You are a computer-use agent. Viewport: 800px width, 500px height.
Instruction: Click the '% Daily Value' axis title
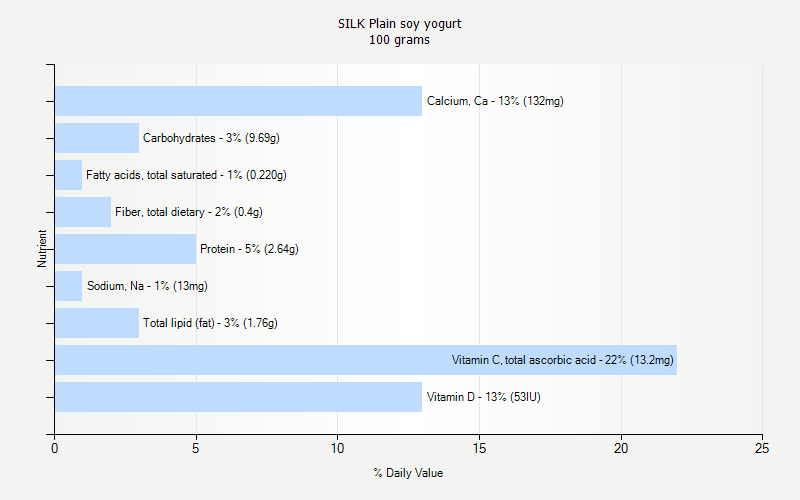408,473
